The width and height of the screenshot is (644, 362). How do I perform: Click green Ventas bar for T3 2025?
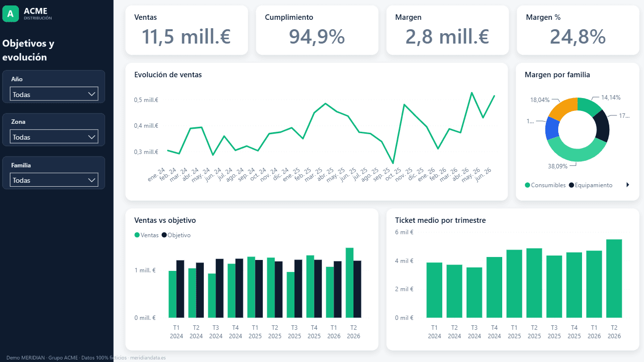coord(291,295)
